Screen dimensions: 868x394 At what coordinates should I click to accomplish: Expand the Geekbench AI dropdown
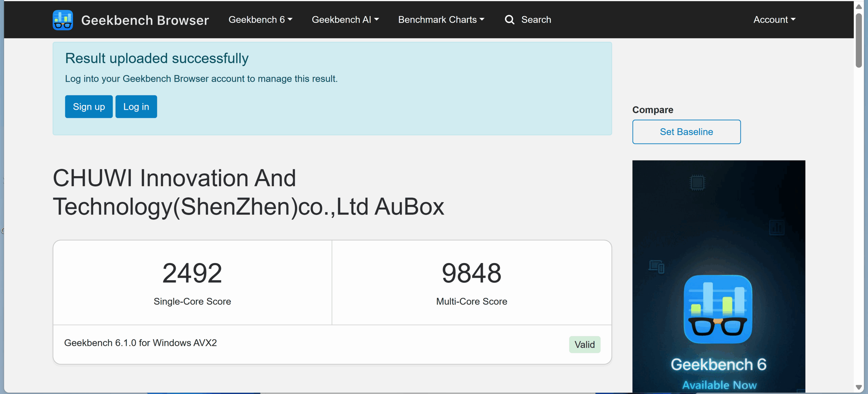pos(345,20)
